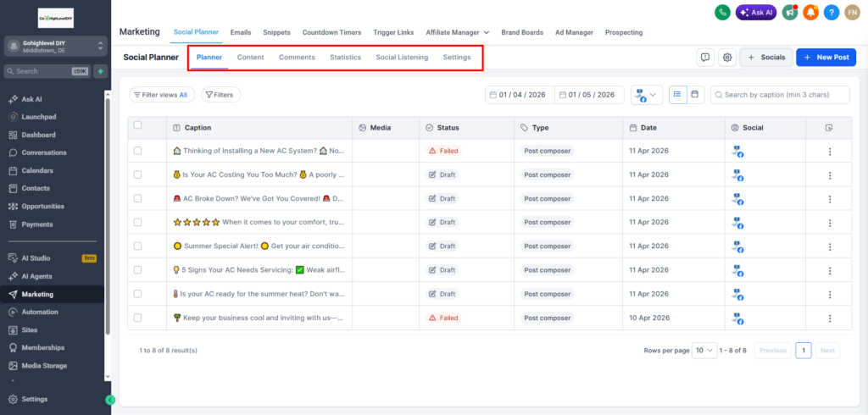Open the Rows per page 10 dropdown
The width and height of the screenshot is (868, 415).
[704, 351]
